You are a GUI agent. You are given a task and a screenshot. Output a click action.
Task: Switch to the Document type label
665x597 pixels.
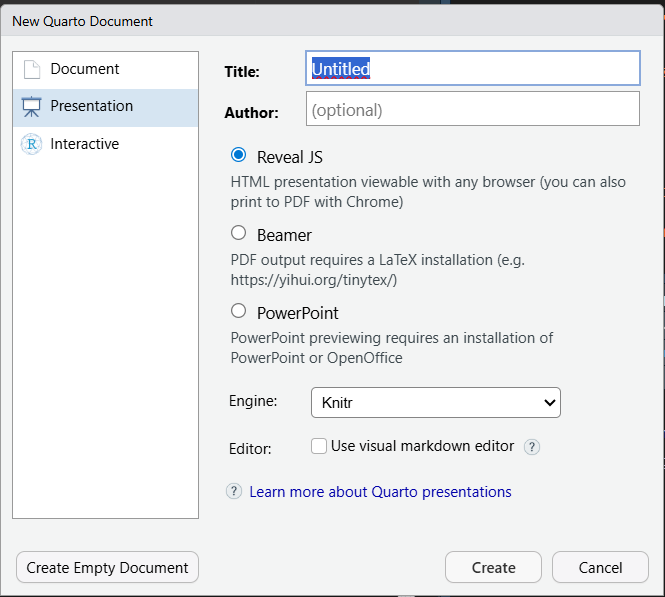85,69
